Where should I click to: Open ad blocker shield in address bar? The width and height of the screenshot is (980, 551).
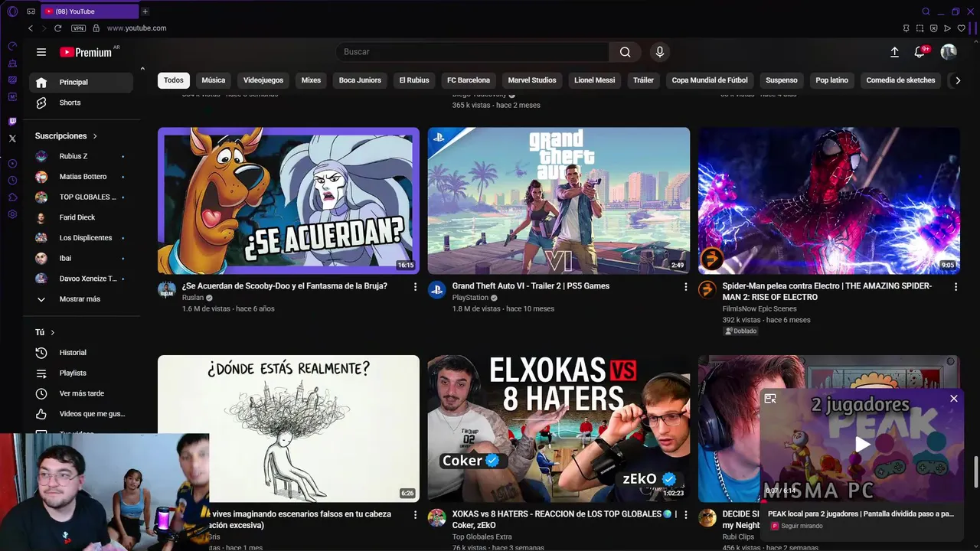[x=933, y=28]
